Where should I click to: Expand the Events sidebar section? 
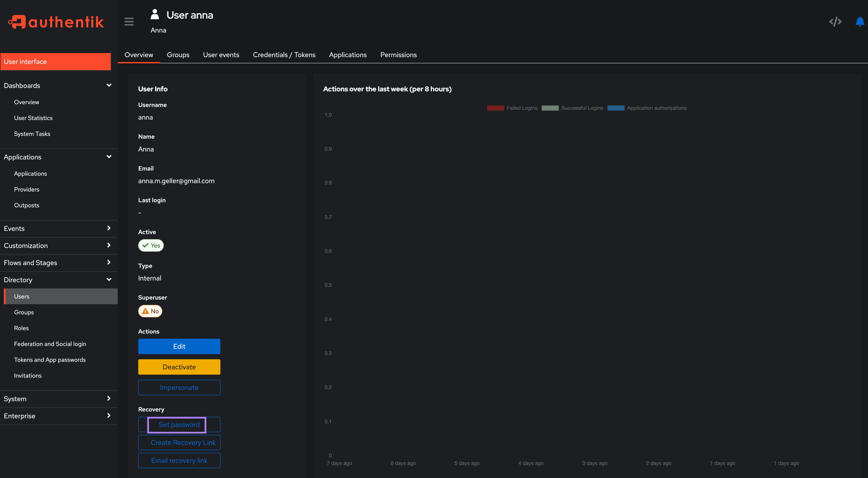click(x=58, y=228)
